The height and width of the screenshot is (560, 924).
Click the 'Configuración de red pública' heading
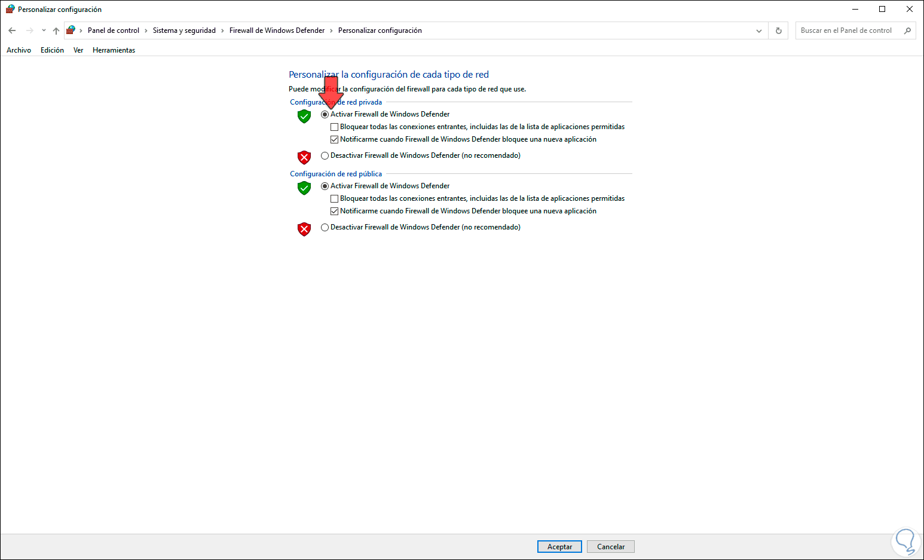pyautogui.click(x=336, y=174)
